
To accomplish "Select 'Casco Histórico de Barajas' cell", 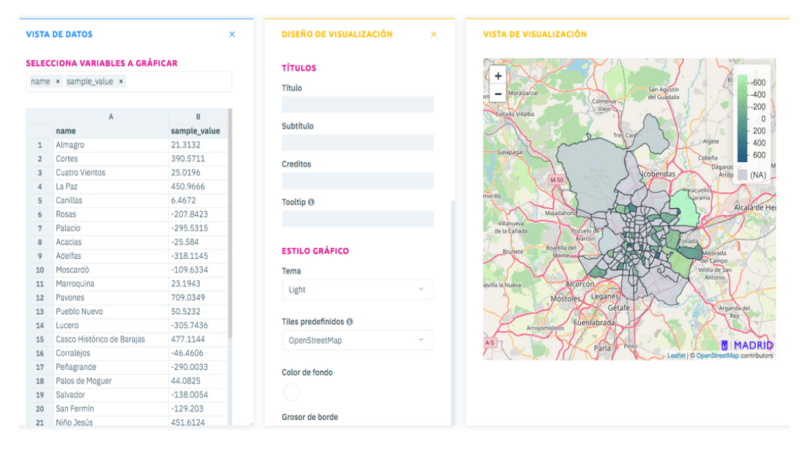I will click(111, 339).
